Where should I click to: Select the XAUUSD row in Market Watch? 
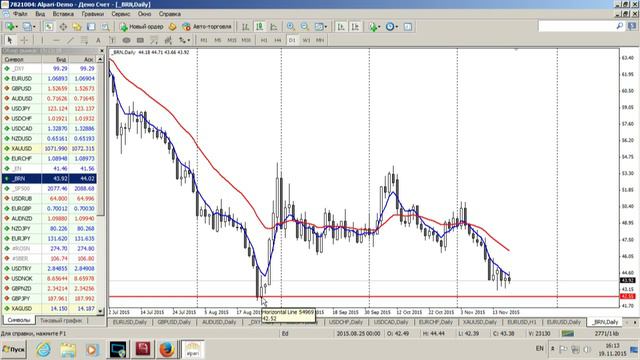[49, 149]
